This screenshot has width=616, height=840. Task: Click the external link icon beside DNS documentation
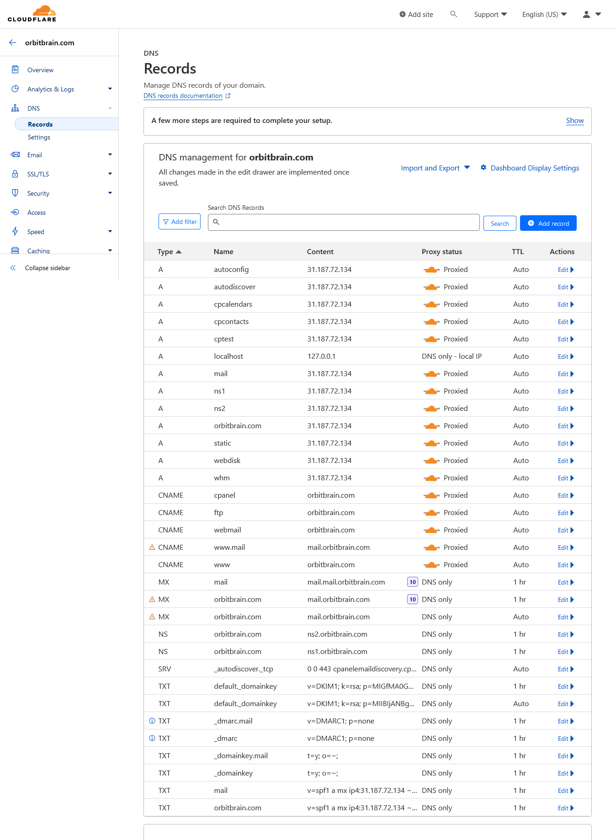pos(228,96)
